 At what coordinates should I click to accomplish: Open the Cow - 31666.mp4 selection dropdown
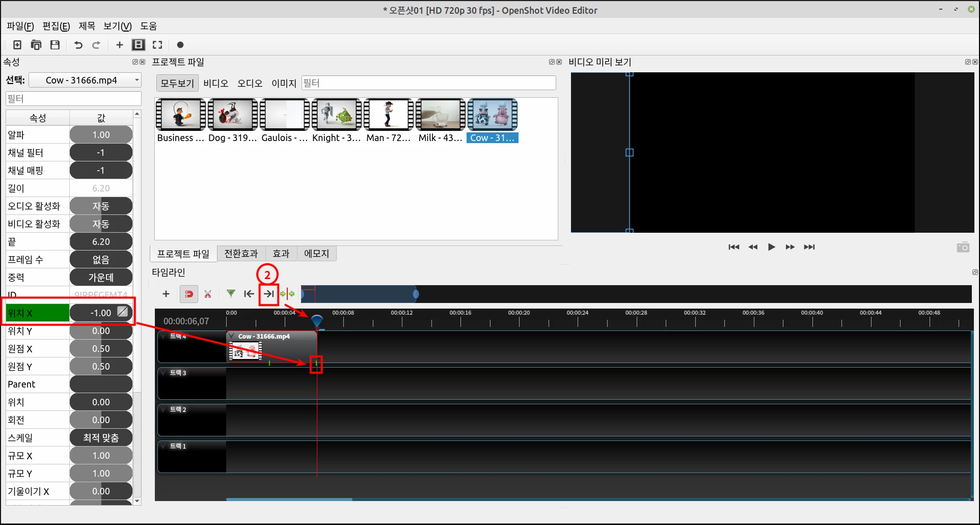(x=85, y=80)
